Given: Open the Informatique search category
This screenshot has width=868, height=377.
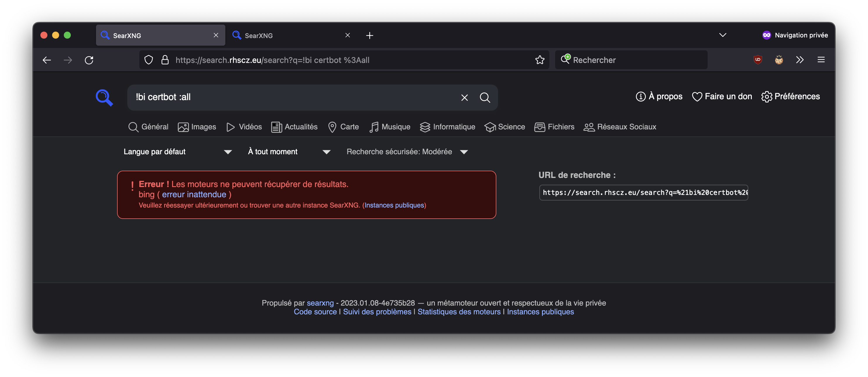Looking at the screenshot, I should [447, 127].
